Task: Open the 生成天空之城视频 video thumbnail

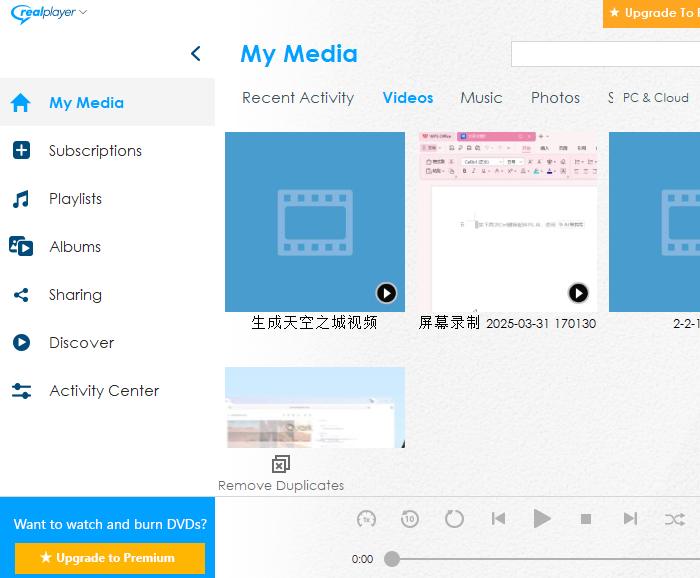Action: coord(315,222)
